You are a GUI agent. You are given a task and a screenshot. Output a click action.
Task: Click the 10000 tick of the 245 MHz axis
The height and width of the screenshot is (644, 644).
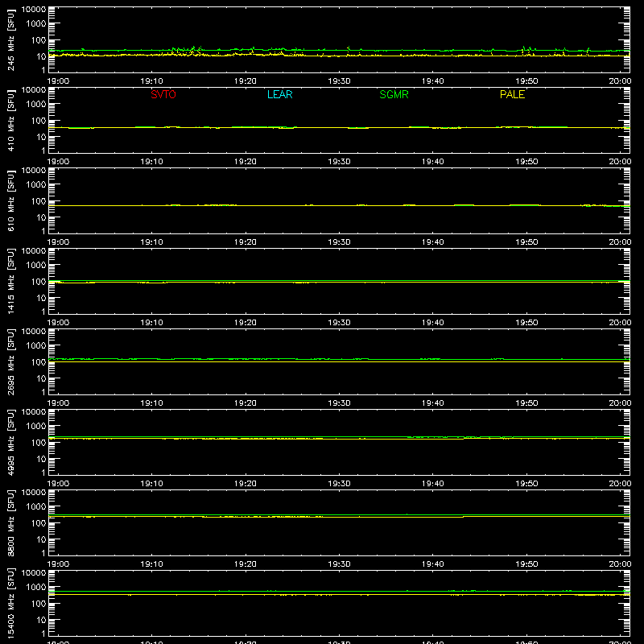(34, 10)
